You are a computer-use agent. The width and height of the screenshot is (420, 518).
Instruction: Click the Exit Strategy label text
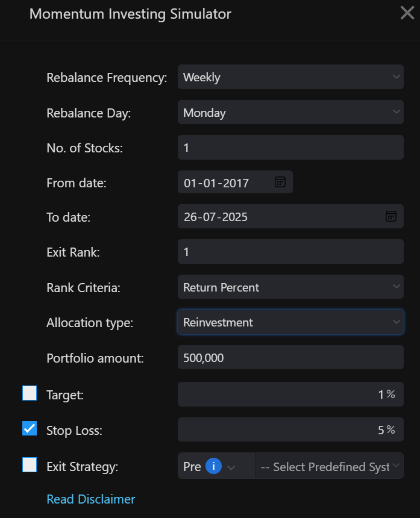click(83, 467)
